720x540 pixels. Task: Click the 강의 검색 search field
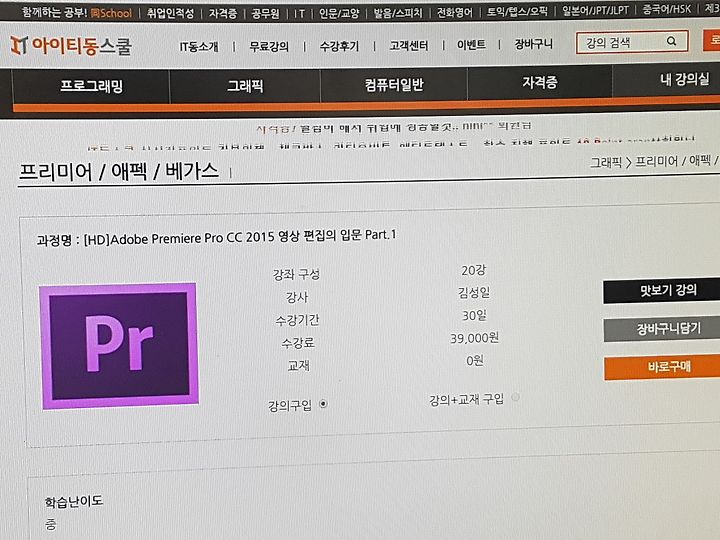click(632, 42)
